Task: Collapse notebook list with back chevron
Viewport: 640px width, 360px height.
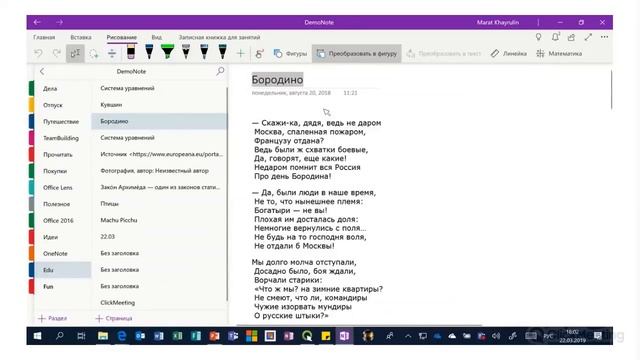Action: click(x=42, y=71)
